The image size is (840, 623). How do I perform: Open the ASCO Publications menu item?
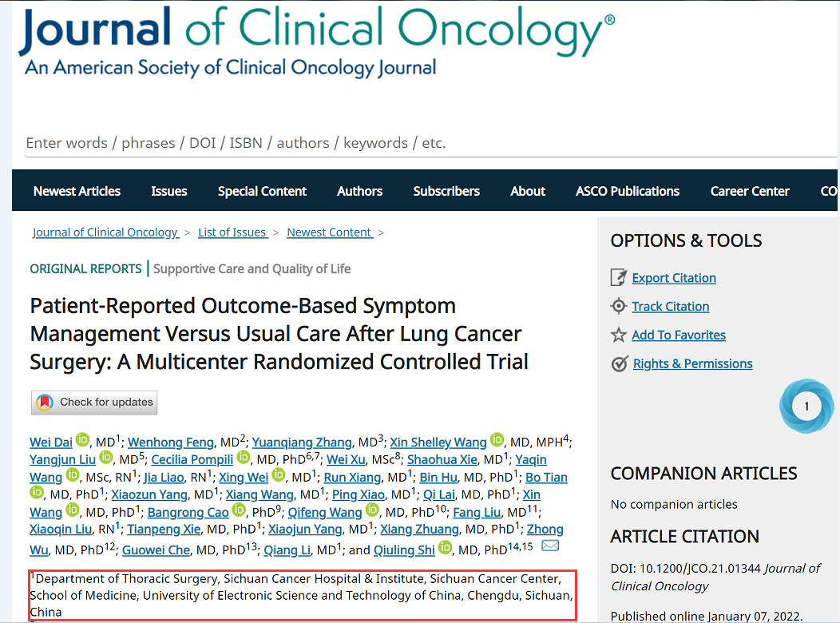pyautogui.click(x=628, y=191)
